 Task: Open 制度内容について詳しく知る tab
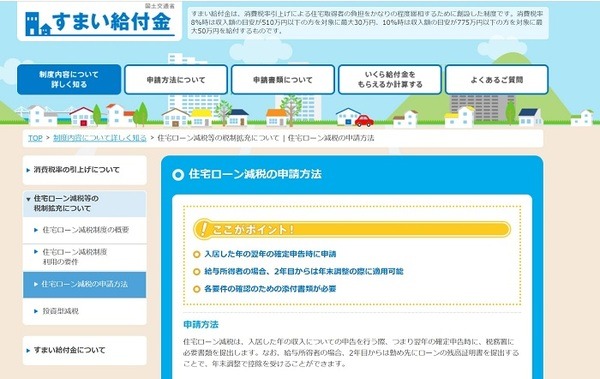point(69,79)
